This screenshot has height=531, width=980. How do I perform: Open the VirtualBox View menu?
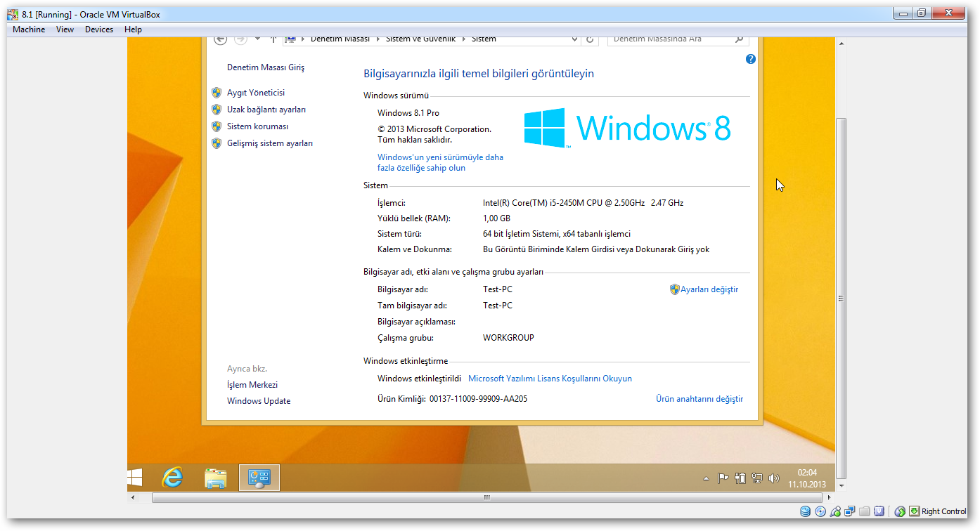[65, 29]
